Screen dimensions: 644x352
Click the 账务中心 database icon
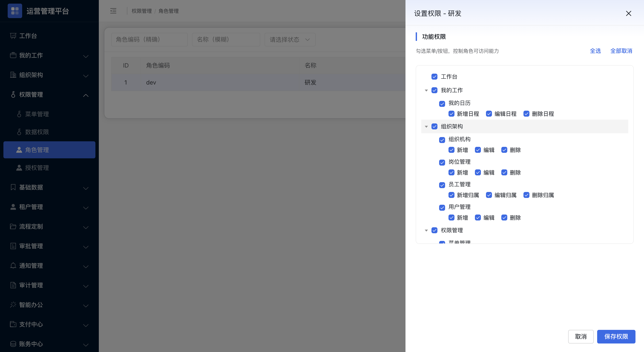tap(13, 344)
